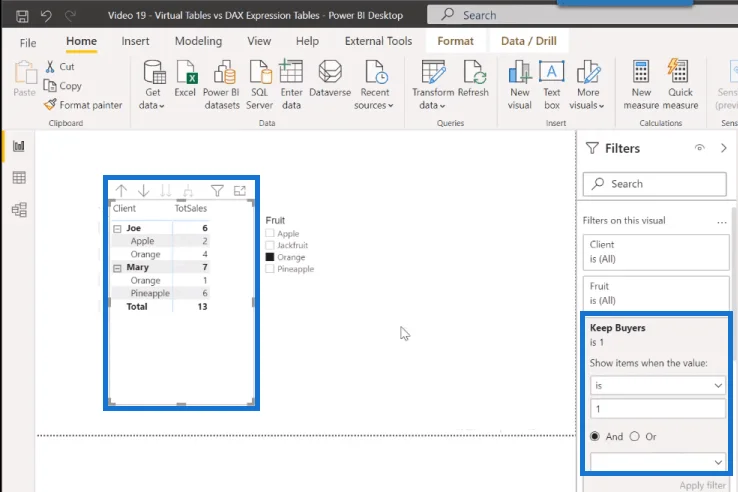Viewport: 738px width, 492px height.
Task: Drill up in the matrix visual
Action: (x=121, y=191)
